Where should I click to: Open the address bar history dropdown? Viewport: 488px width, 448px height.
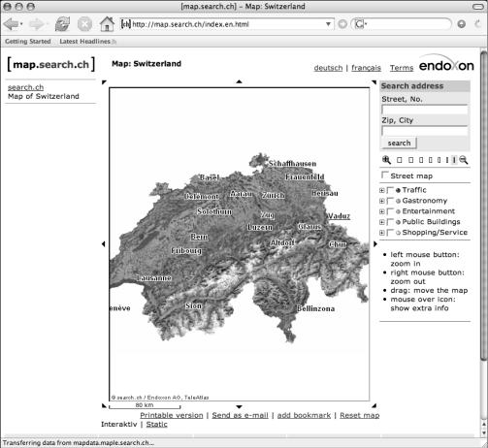(x=328, y=24)
